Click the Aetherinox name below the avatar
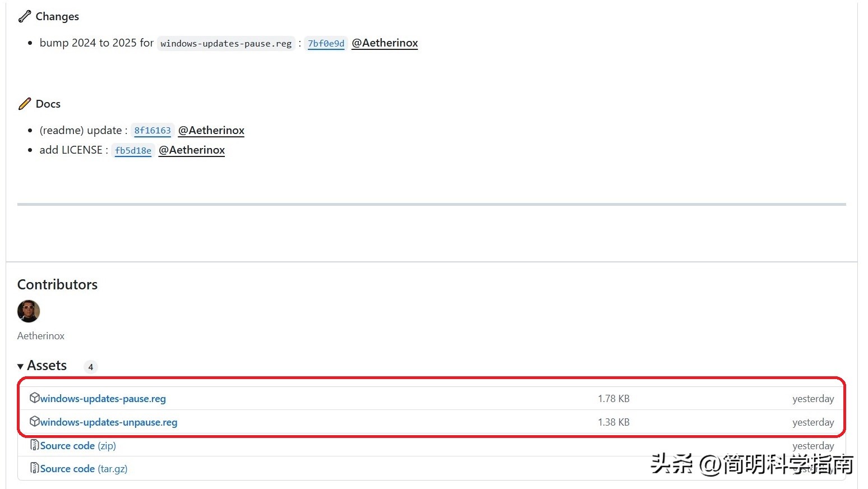868x489 pixels. pos(40,335)
